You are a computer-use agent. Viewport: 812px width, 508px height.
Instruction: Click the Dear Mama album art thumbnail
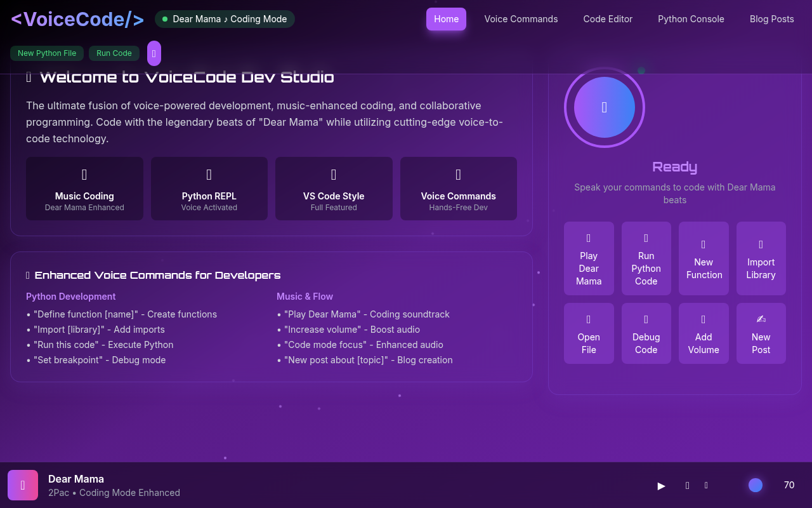point(23,485)
